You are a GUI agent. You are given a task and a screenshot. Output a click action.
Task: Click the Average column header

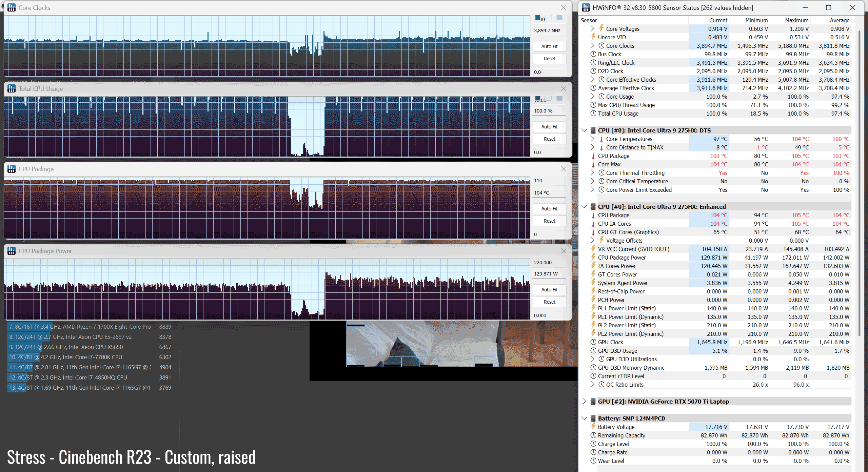point(839,20)
